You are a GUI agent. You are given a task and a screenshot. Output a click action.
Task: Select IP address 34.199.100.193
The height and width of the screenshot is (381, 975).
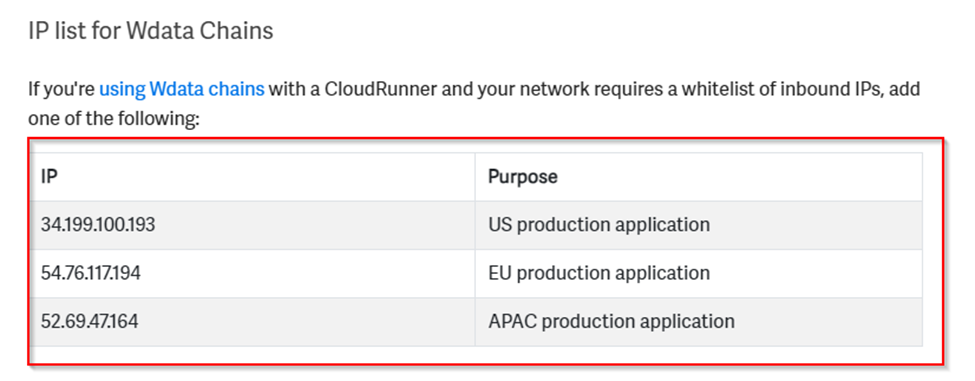tap(98, 224)
